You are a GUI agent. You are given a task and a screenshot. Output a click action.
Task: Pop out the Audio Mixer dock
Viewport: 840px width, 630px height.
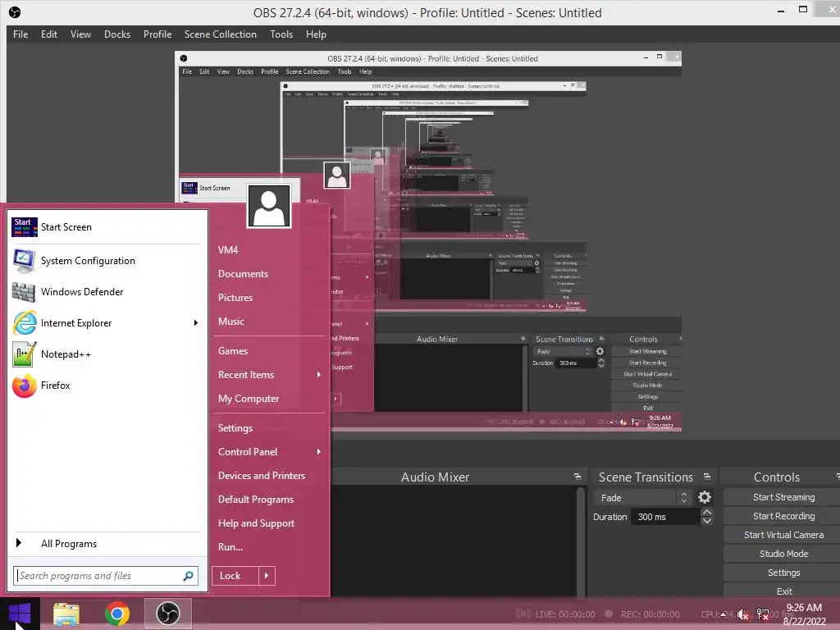tap(577, 477)
